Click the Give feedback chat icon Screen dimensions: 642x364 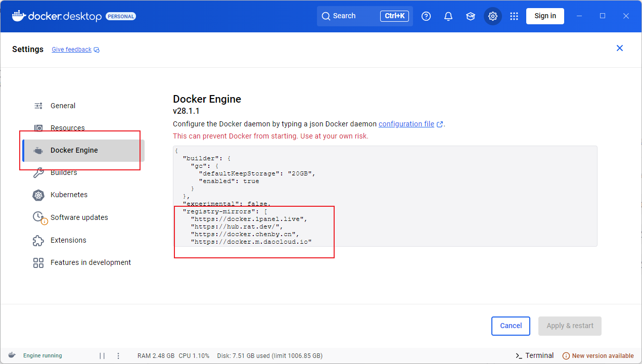pyautogui.click(x=97, y=50)
